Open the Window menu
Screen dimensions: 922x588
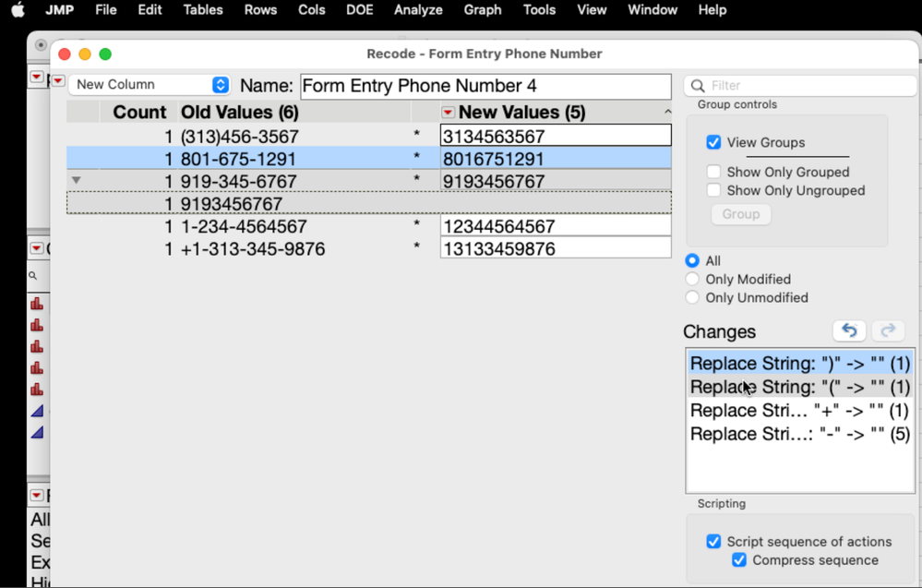click(x=653, y=10)
